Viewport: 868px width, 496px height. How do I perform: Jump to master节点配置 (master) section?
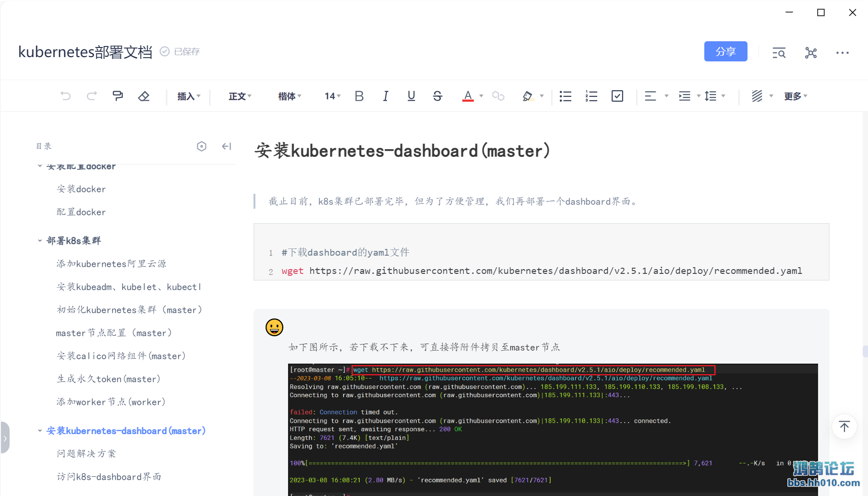114,333
